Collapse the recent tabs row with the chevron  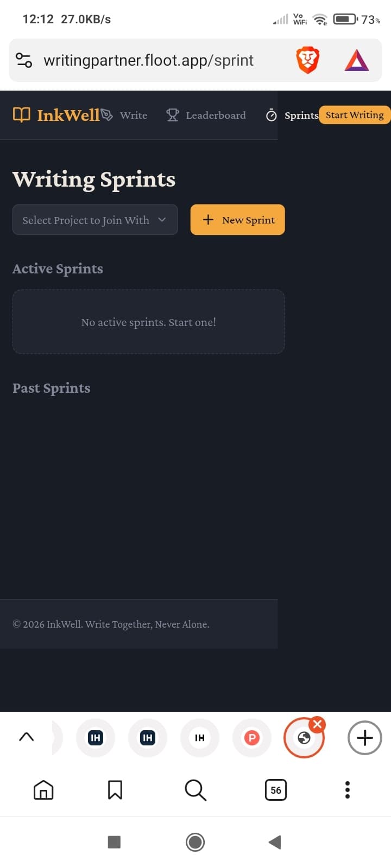click(x=27, y=737)
